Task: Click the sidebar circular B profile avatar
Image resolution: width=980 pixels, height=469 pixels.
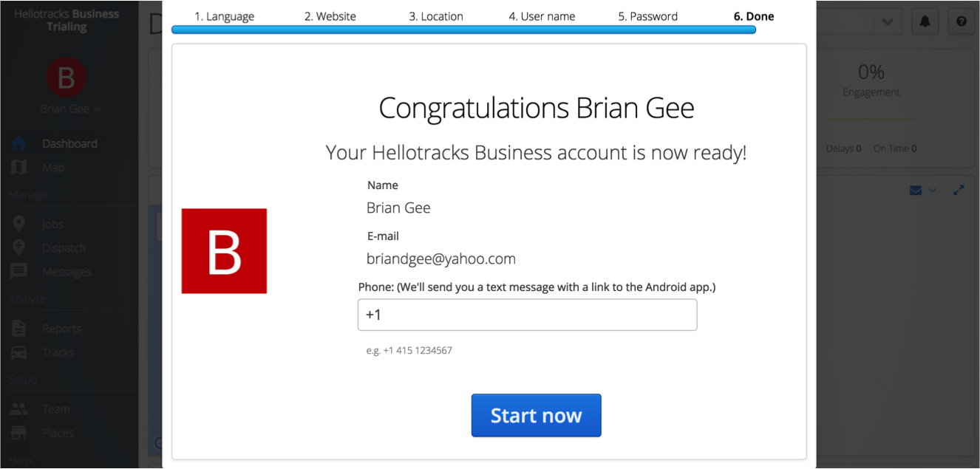Action: pos(66,78)
